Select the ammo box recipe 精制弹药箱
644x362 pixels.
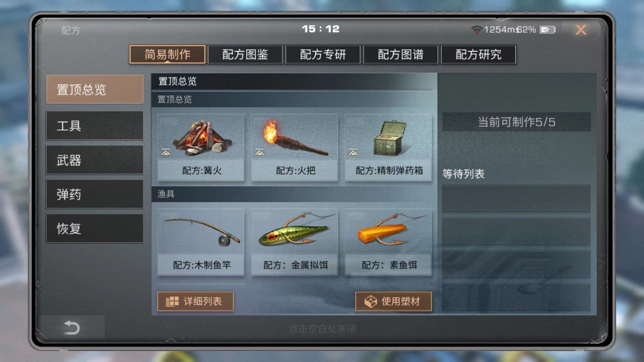(x=388, y=147)
